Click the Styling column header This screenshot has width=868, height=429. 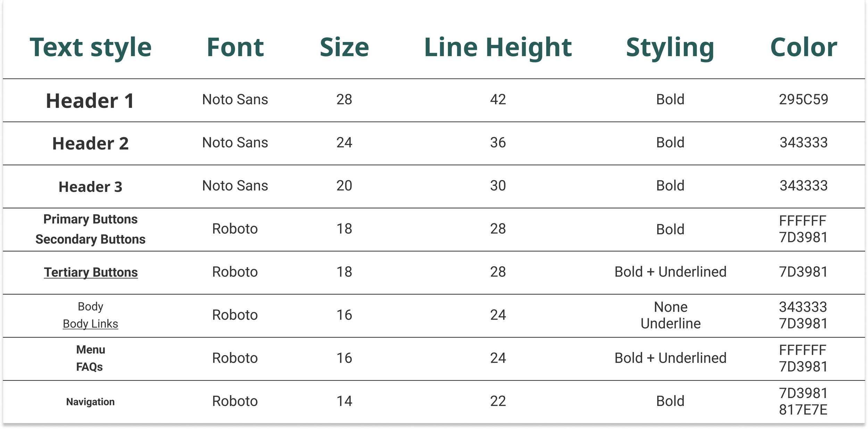670,48
